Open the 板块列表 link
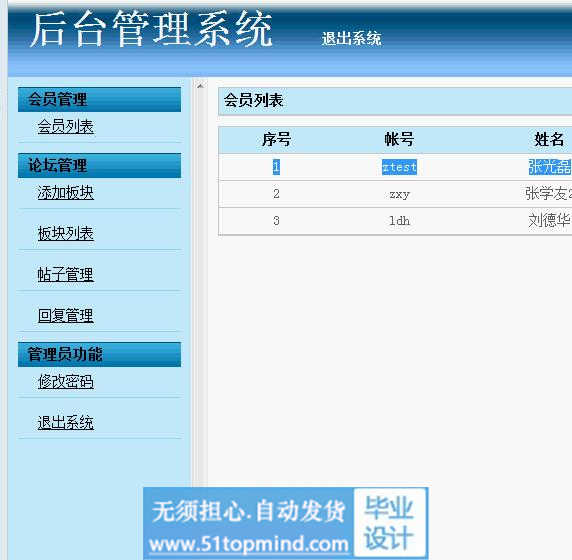This screenshot has height=560, width=572. click(66, 233)
